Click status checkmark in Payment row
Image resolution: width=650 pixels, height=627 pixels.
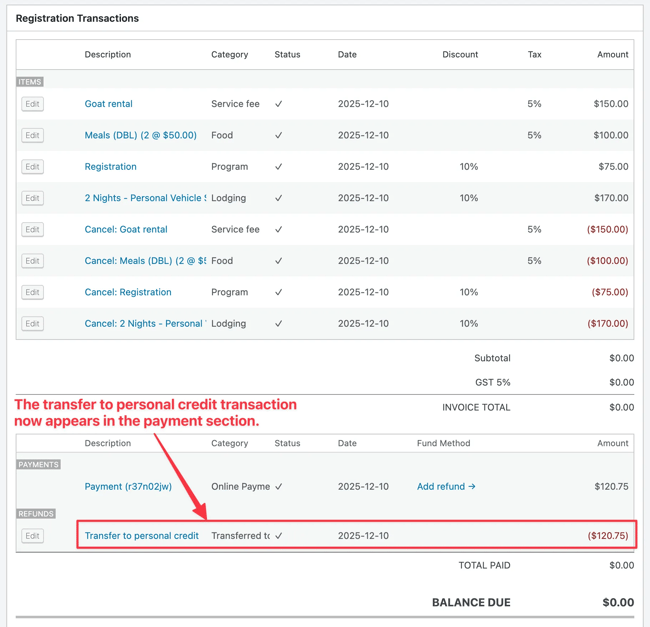(x=279, y=487)
